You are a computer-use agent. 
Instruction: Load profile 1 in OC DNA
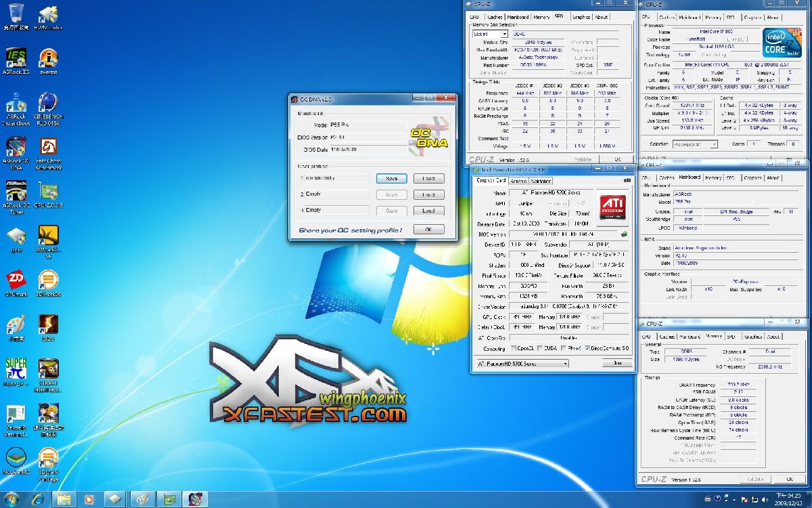tap(428, 179)
